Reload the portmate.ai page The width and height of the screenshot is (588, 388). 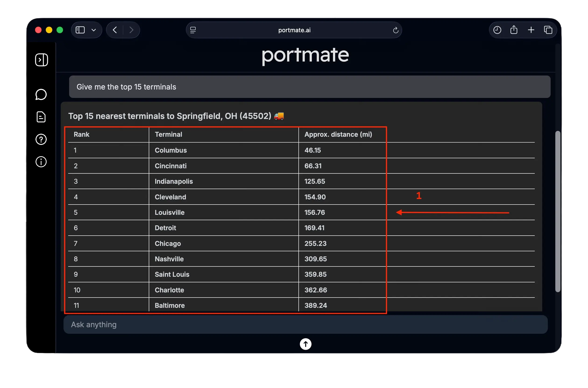click(395, 30)
